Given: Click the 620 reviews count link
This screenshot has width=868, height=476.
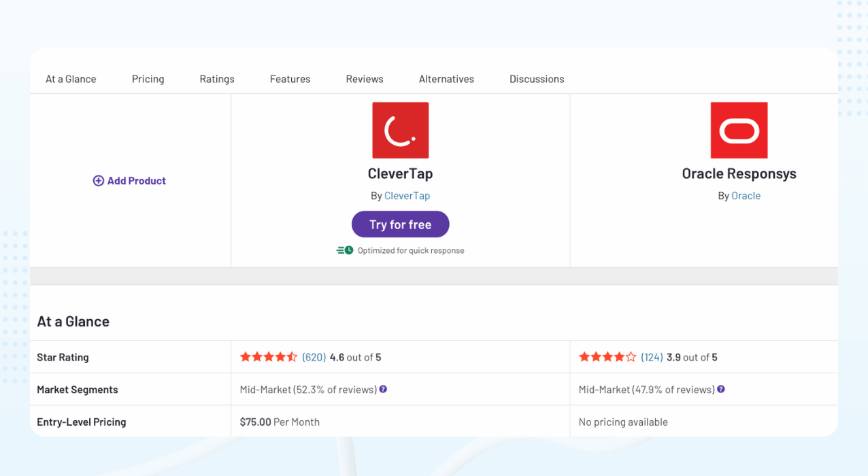Looking at the screenshot, I should coord(314,357).
